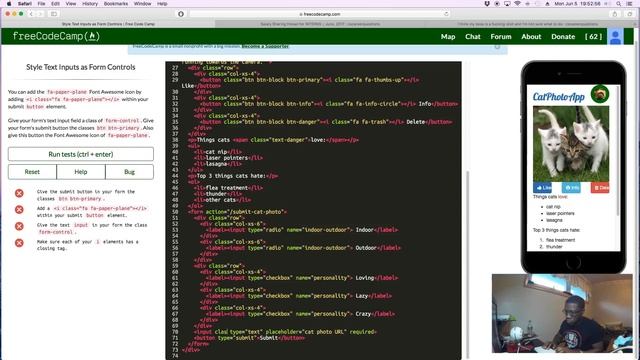Click the [ 62 ] points counter

pos(593,36)
